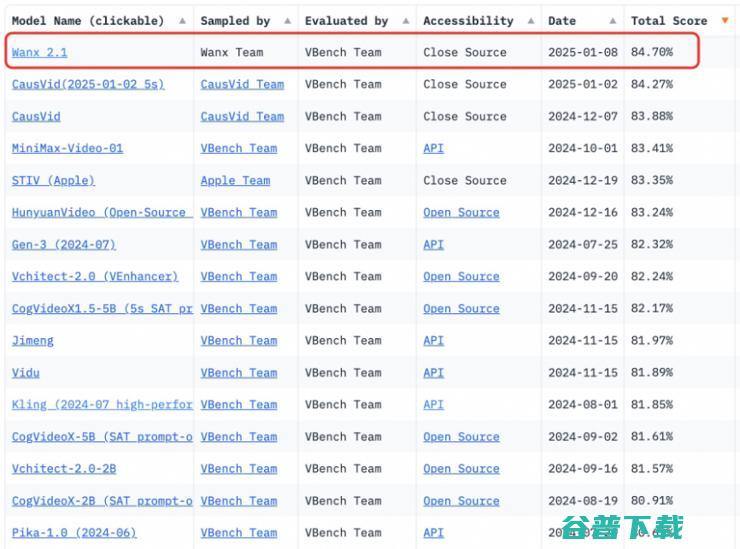Click Open Source link in HunyuanVideo row
The height and width of the screenshot is (549, 740).
462,212
